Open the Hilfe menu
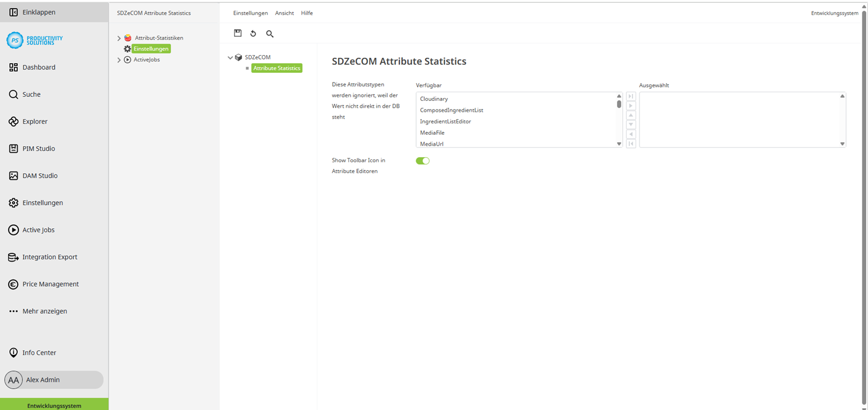The image size is (868, 410). (x=307, y=13)
